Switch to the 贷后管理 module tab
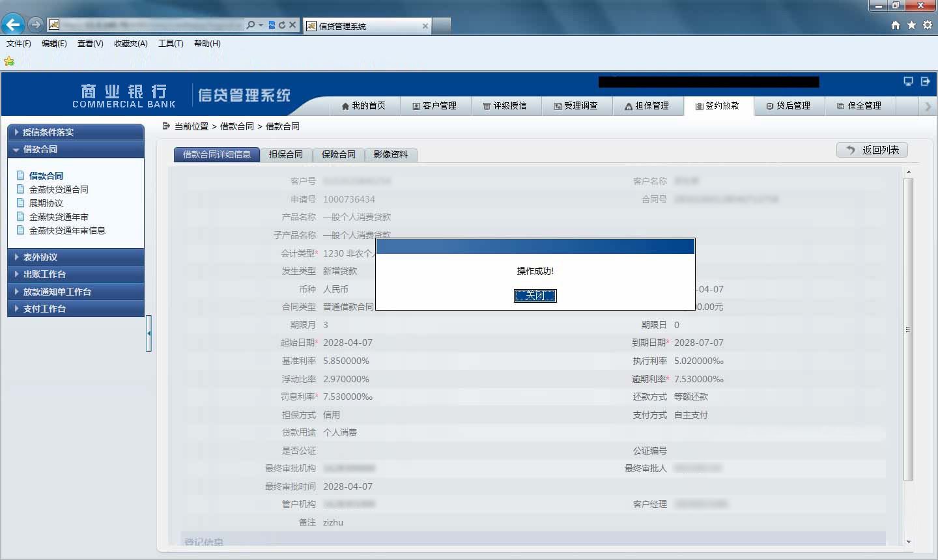 (x=789, y=106)
